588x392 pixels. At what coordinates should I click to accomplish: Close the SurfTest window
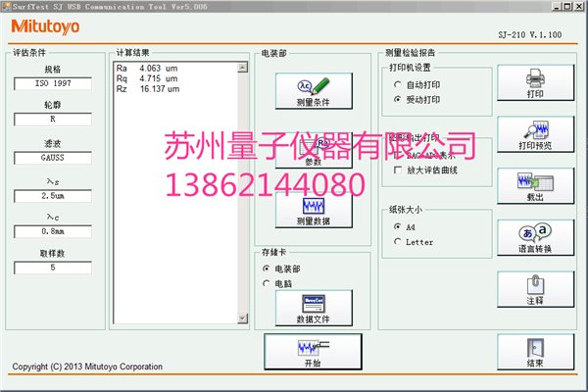[579, 7]
